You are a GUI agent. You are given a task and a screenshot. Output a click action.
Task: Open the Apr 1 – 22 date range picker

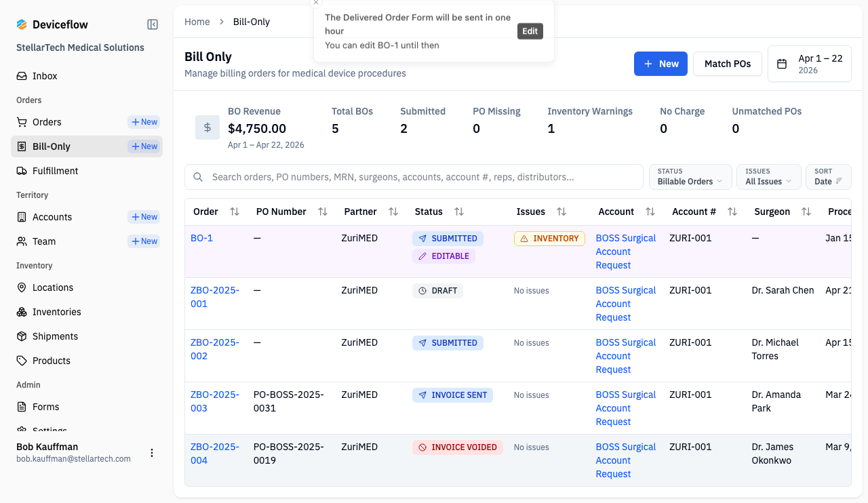[810, 64]
